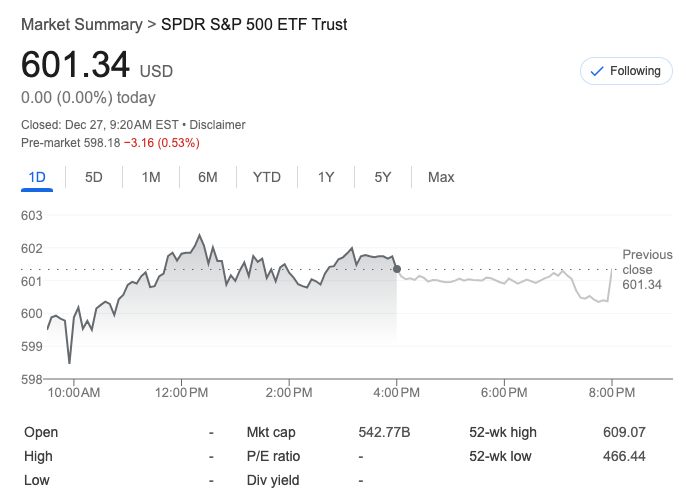Select the 1D time range tab
The width and height of the screenshot is (686, 498).
click(x=37, y=177)
